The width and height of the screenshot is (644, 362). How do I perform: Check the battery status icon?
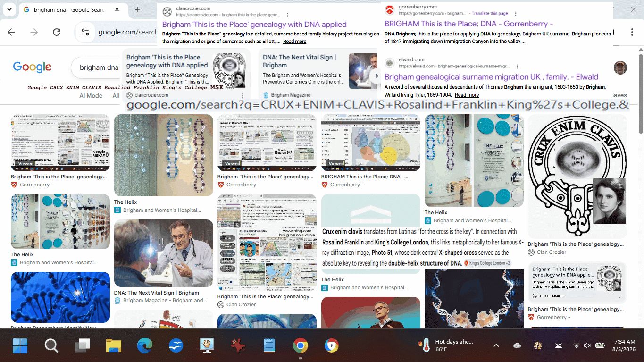(600, 345)
